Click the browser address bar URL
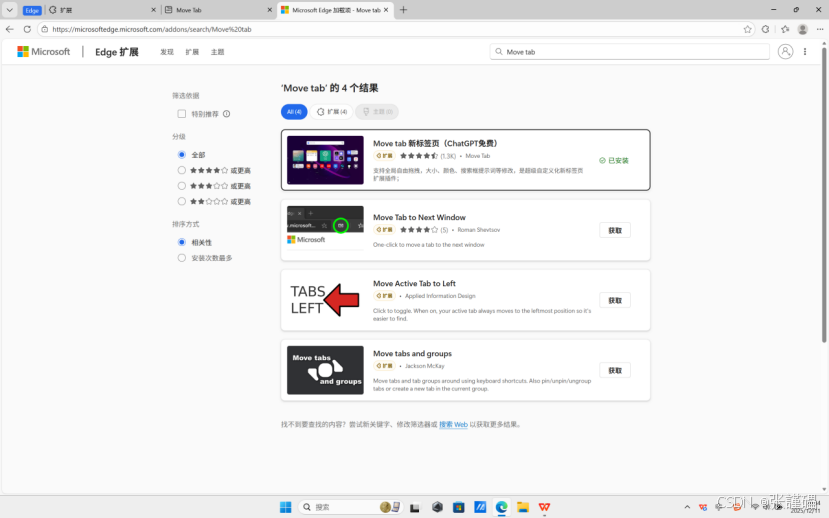829x518 pixels. pos(152,29)
